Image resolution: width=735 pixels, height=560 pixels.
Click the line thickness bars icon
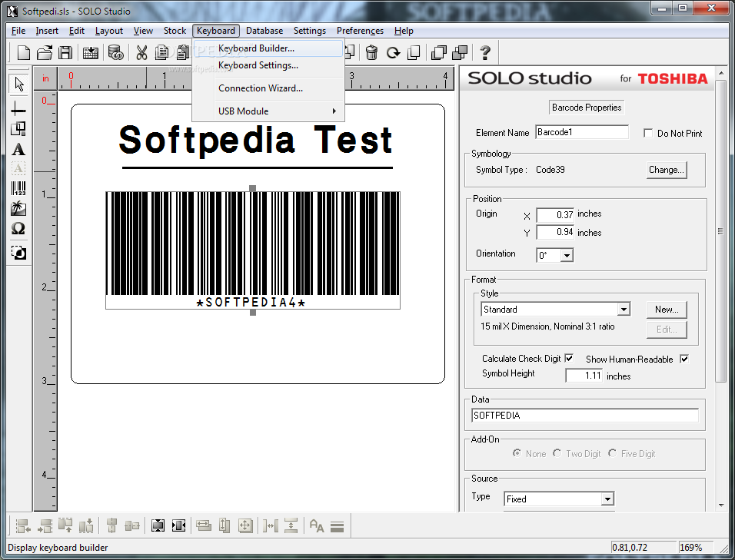pyautogui.click(x=337, y=527)
